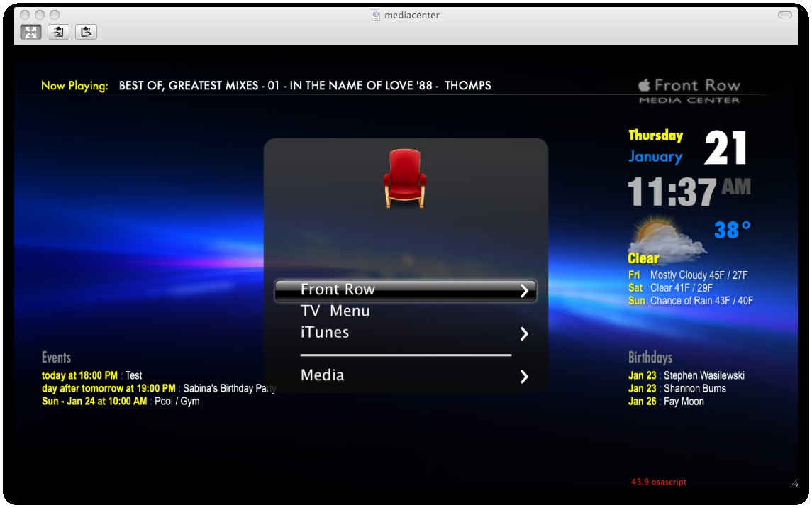The width and height of the screenshot is (812, 508).
Task: Click the Front Row Media Center logo text
Action: coord(689,91)
